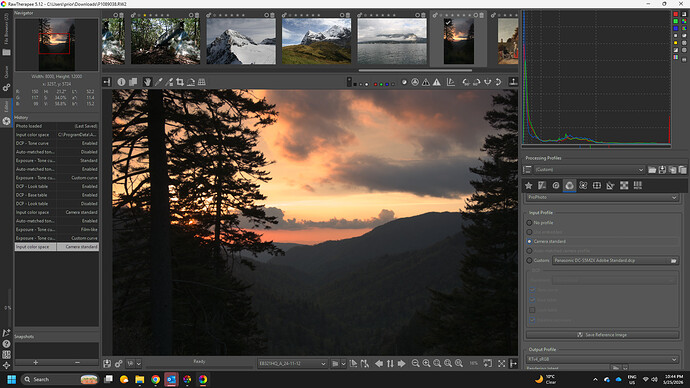
Task: Open the Metadata tab
Action: (x=638, y=186)
